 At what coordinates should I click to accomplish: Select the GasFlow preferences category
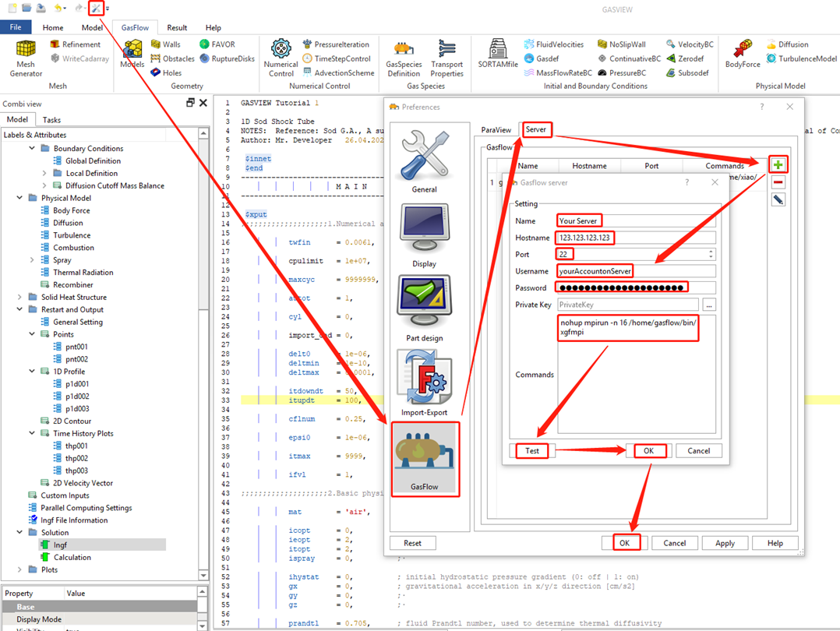pyautogui.click(x=425, y=459)
